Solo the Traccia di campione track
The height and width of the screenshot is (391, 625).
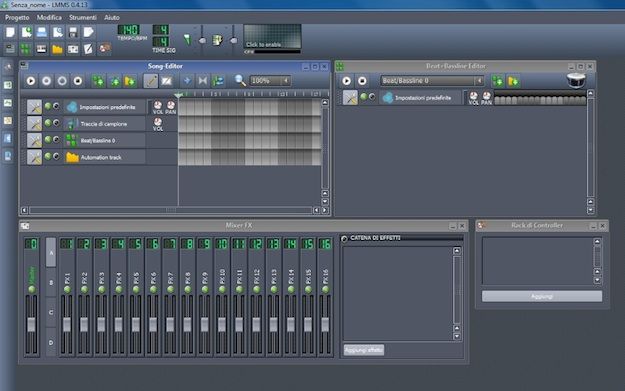[56, 123]
